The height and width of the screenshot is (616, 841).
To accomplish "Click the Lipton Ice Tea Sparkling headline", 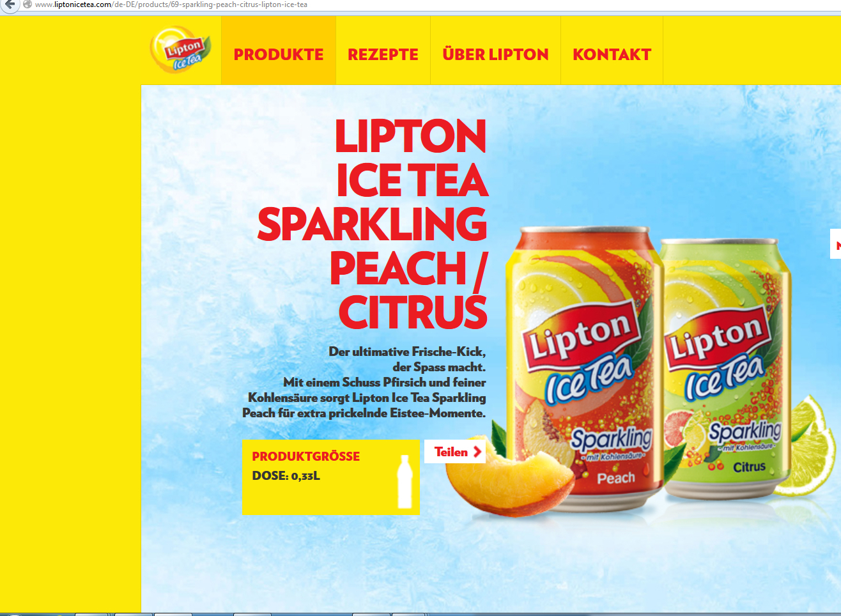I will pyautogui.click(x=373, y=224).
